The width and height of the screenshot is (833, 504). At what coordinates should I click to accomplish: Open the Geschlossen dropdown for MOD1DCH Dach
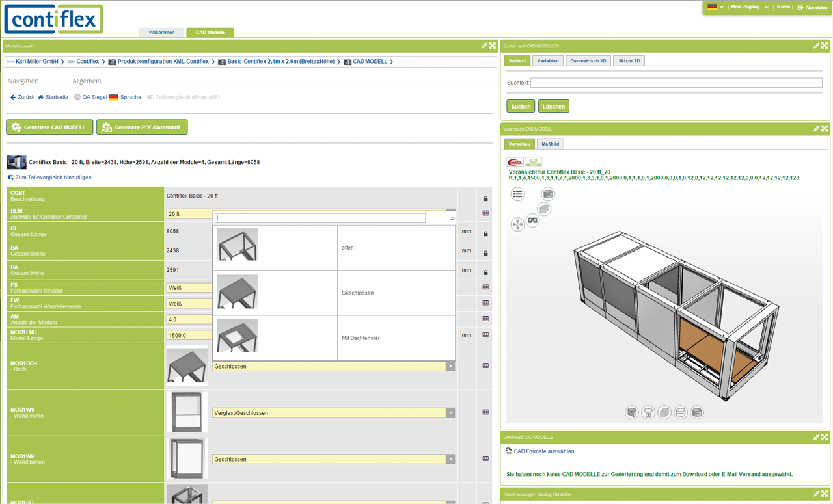click(x=450, y=365)
